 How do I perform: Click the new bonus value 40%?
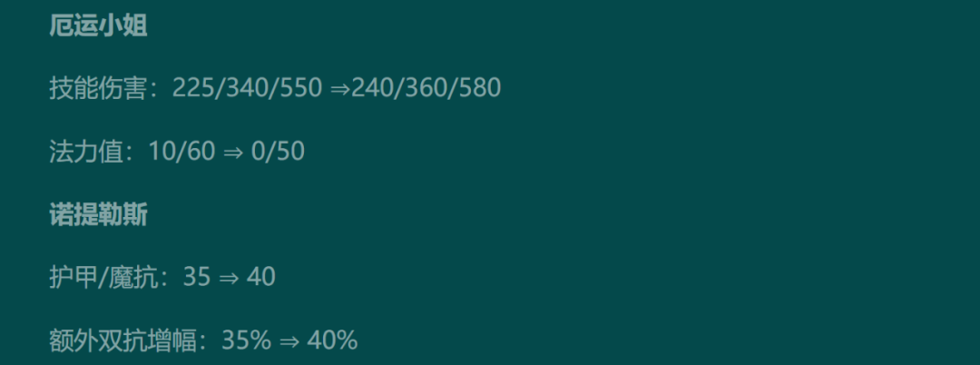coord(332,340)
